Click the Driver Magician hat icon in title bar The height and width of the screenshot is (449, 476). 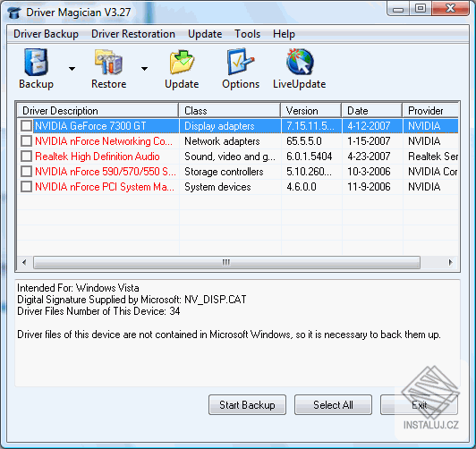click(14, 13)
